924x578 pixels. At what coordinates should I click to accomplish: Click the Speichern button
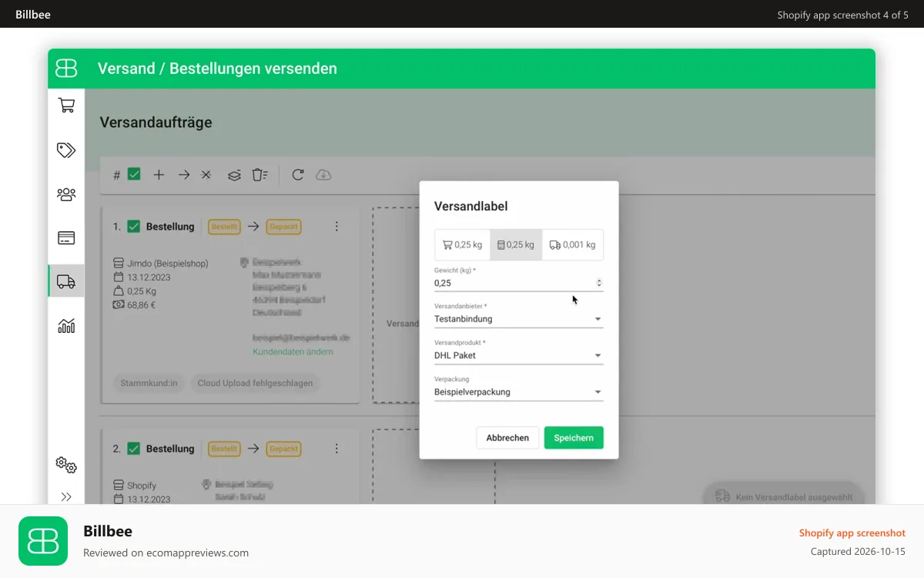pyautogui.click(x=574, y=438)
